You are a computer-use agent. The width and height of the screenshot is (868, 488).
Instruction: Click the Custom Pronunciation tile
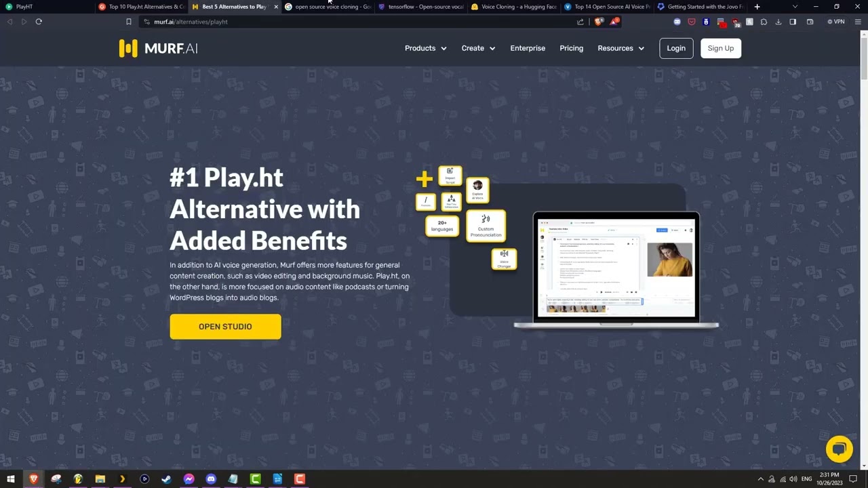coord(486,227)
